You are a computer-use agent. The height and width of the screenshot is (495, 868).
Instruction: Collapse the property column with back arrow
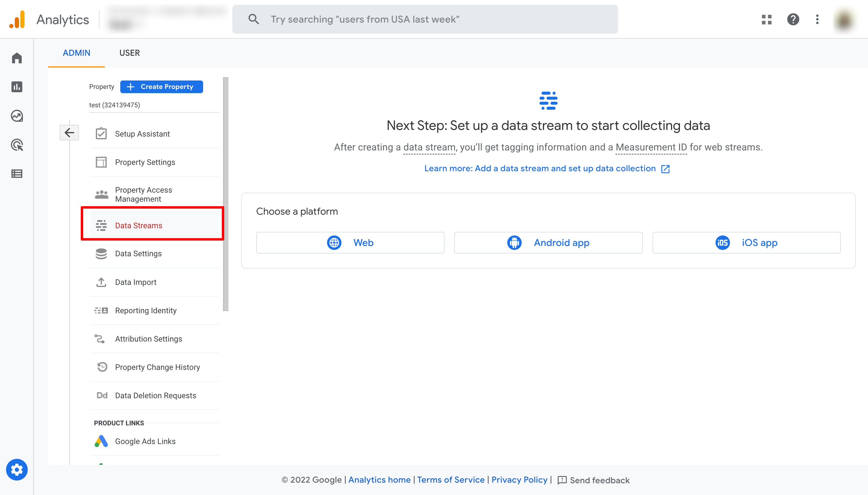(69, 133)
